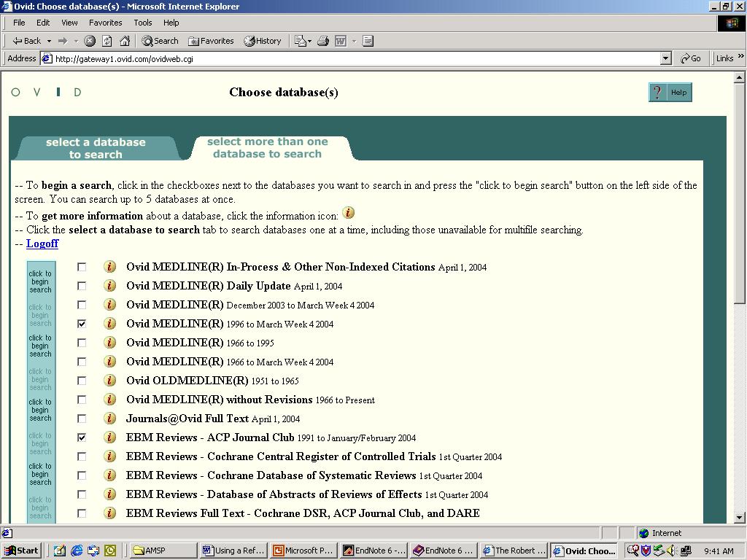Open the Address bar dropdown list
Viewport: 747px width, 560px height.
coord(667,58)
